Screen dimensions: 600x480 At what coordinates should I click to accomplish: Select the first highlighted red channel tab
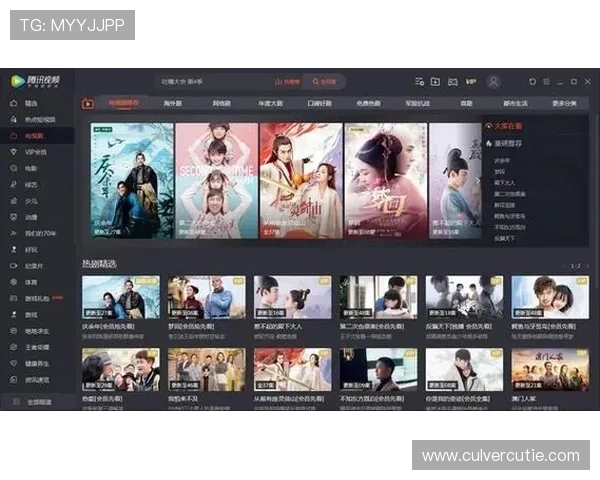point(124,103)
